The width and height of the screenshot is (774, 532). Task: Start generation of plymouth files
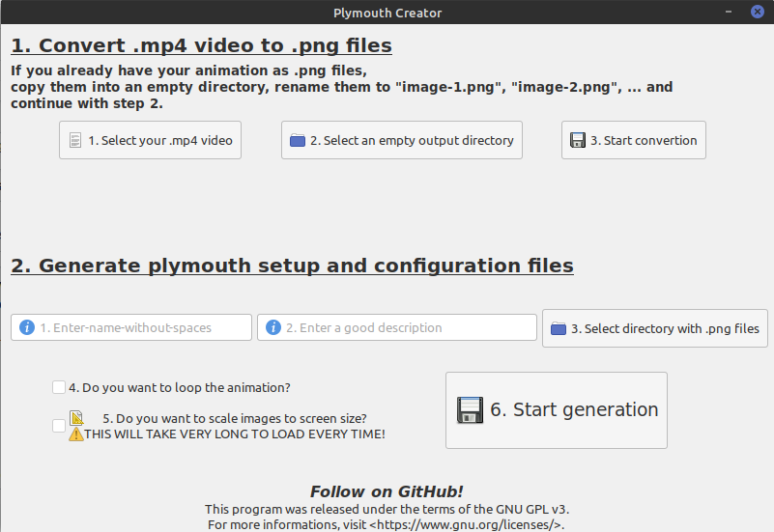(557, 410)
